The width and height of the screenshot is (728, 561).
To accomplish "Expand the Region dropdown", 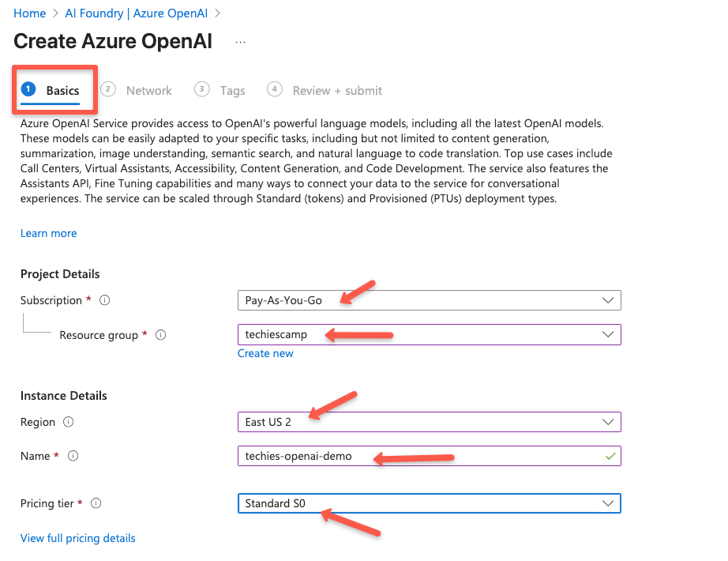I will [608, 422].
